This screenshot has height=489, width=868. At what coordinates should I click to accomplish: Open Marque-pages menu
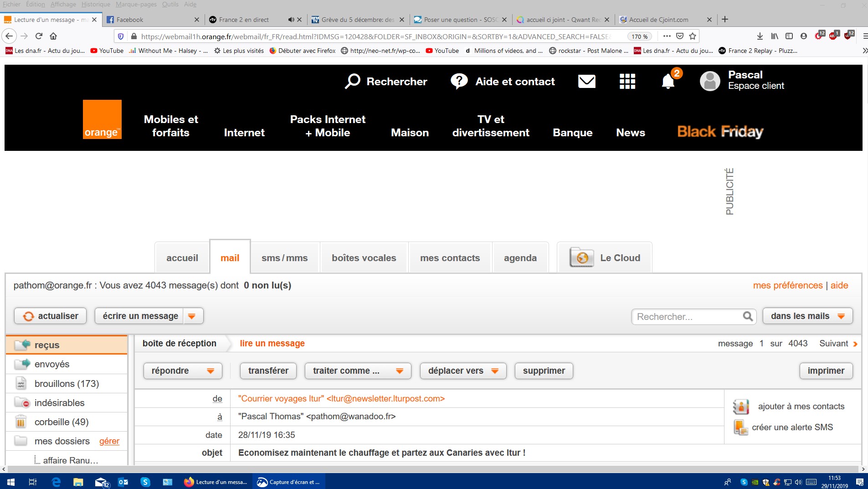136,4
